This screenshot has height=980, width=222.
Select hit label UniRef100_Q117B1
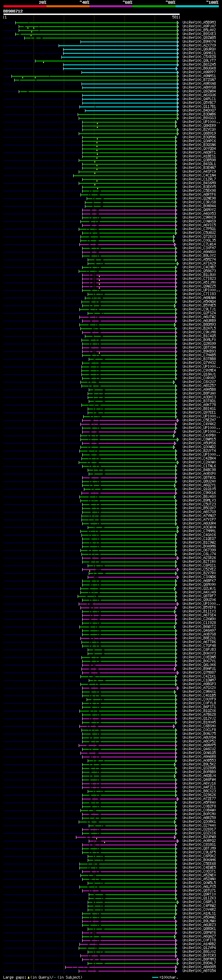(x=199, y=106)
